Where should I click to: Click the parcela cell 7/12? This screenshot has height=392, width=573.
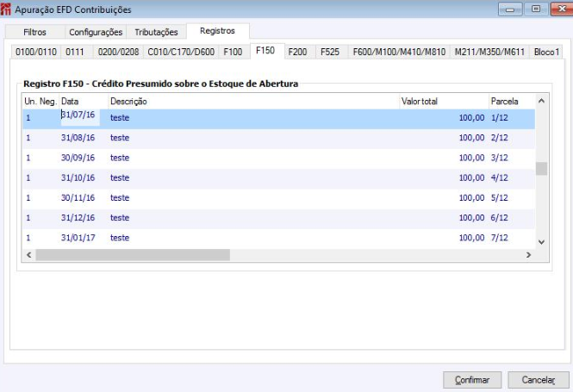pyautogui.click(x=500, y=238)
